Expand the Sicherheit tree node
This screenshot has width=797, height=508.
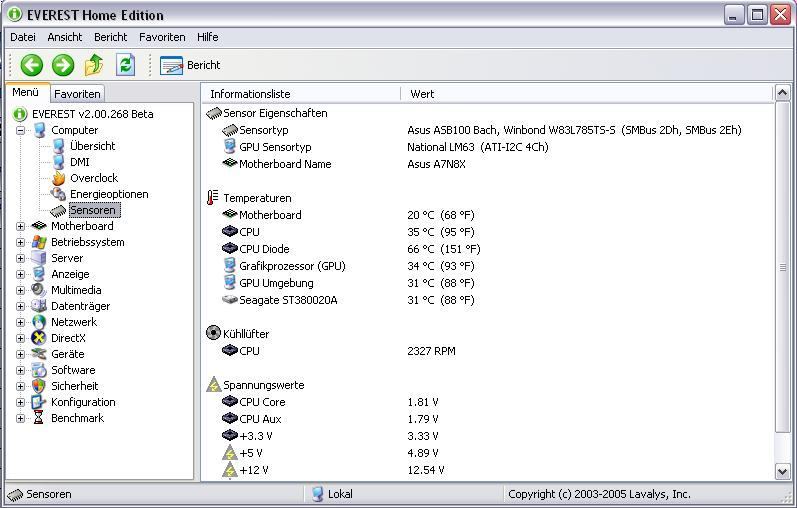click(x=20, y=386)
